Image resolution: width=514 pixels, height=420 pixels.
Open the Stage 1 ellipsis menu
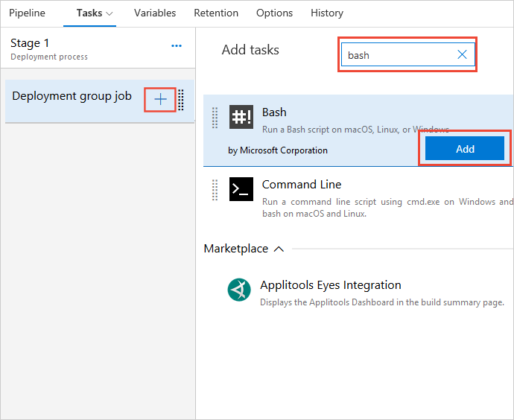click(177, 46)
